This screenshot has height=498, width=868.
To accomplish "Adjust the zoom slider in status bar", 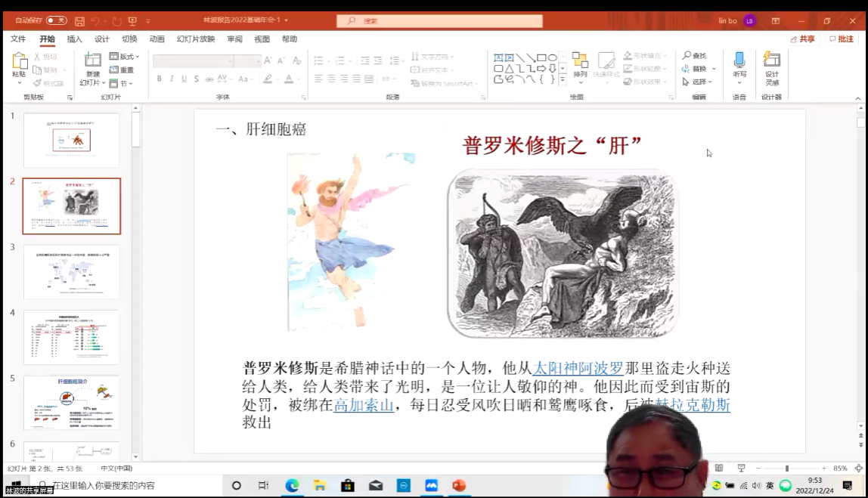I will 786,469.
